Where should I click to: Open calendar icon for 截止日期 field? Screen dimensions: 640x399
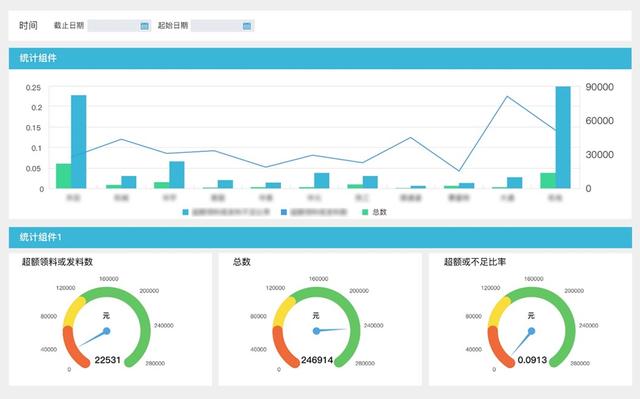pos(144,26)
